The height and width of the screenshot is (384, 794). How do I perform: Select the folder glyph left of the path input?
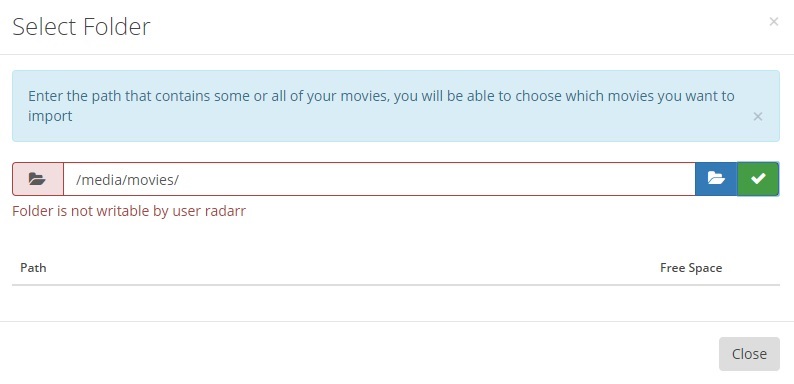point(37,179)
